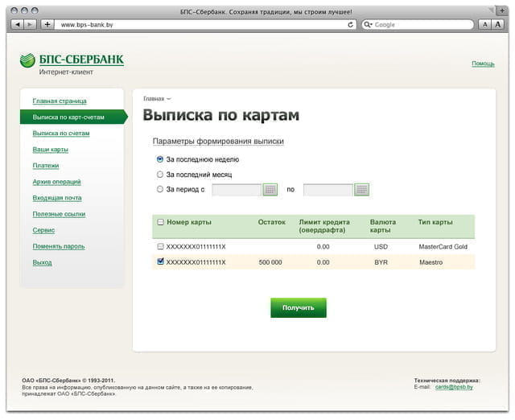Click the 'Параметры формирования выписки' heading
Screen dimensions: 515x420
coord(218,141)
